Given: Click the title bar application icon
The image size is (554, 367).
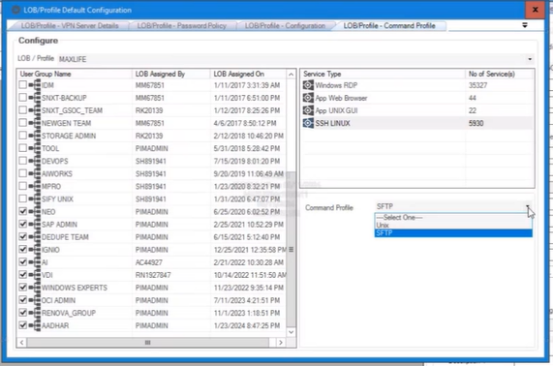Looking at the screenshot, I should [16, 10].
